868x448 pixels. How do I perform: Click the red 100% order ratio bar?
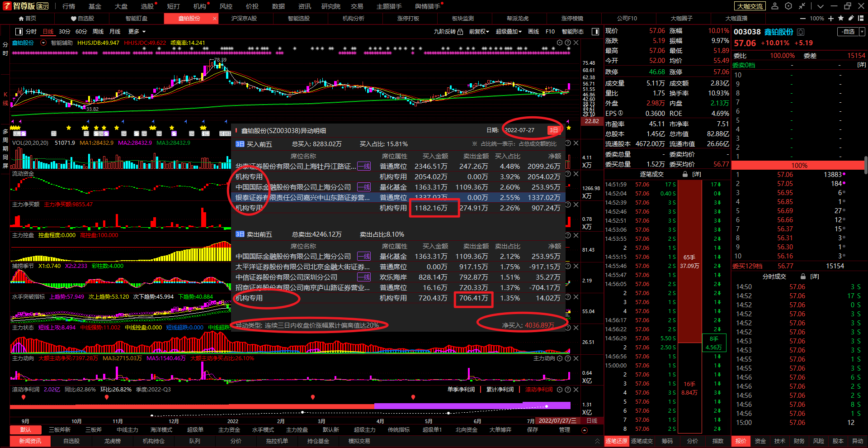coord(799,165)
